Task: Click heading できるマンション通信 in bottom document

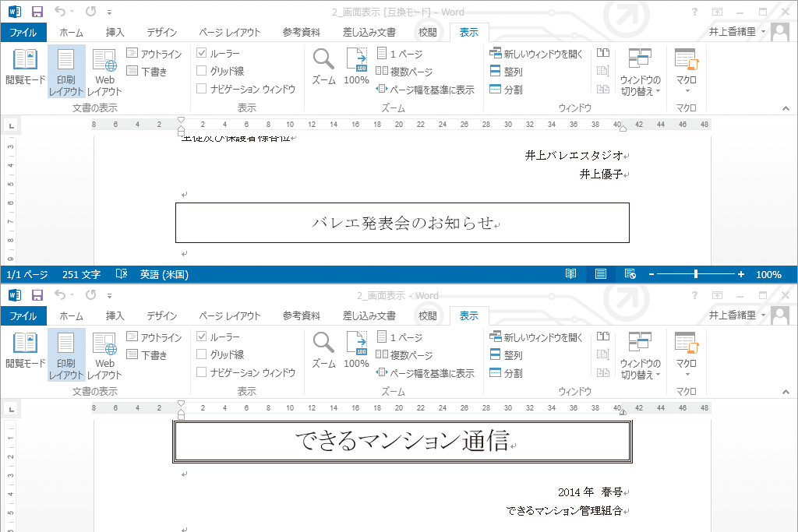Action: coord(402,440)
